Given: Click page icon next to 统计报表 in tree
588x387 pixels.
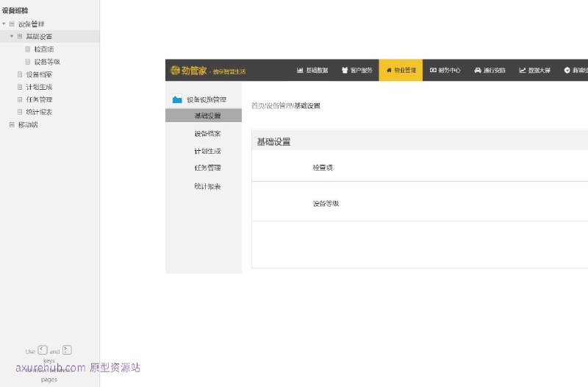Looking at the screenshot, I should [x=20, y=112].
